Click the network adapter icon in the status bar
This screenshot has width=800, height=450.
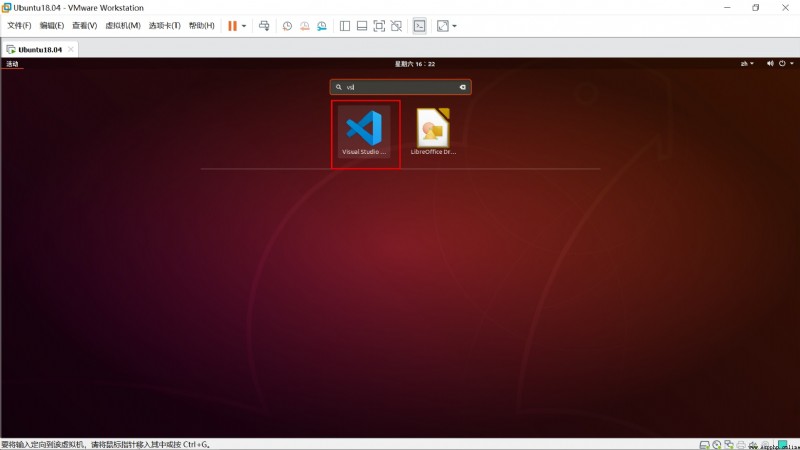click(x=729, y=445)
